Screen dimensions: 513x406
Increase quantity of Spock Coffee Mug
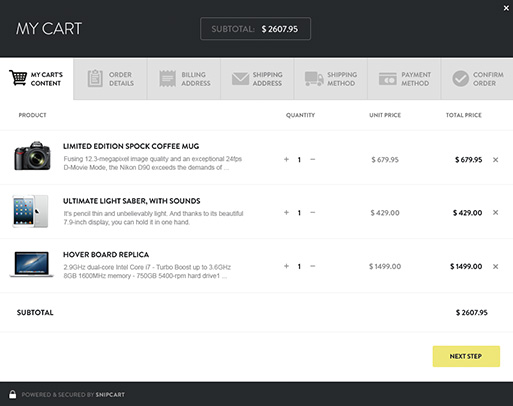[286, 159]
